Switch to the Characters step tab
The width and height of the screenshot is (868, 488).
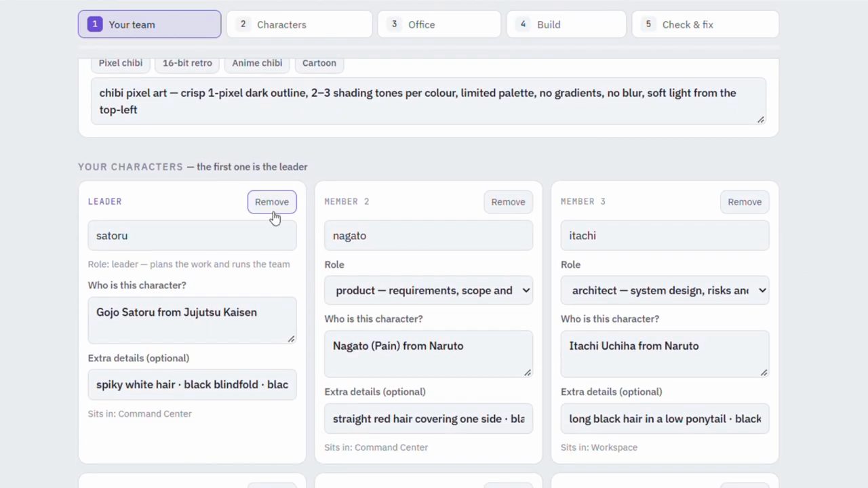click(x=299, y=24)
